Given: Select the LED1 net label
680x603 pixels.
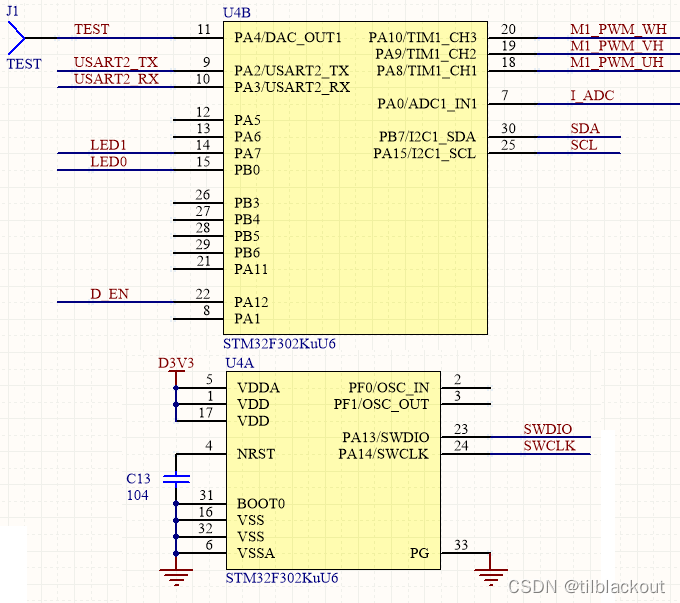Looking at the screenshot, I should click(x=108, y=145).
